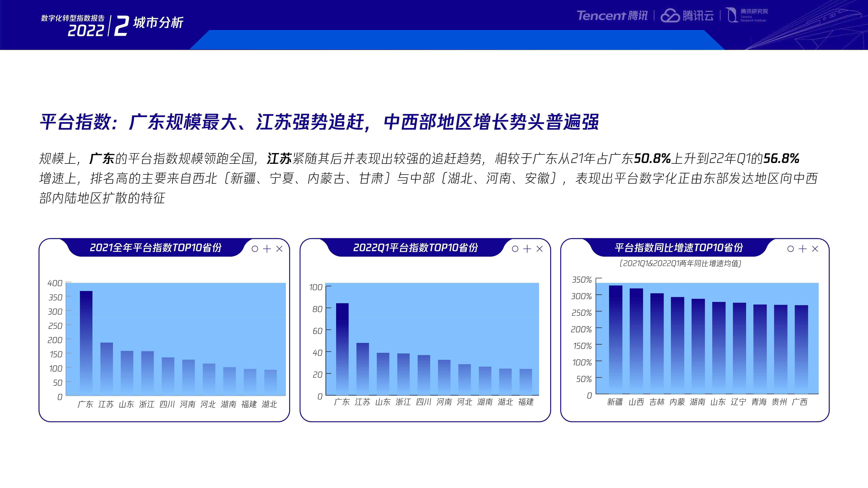Click the plus icon in 2021全年平台指数 panel
The image size is (868, 488).
click(x=267, y=249)
